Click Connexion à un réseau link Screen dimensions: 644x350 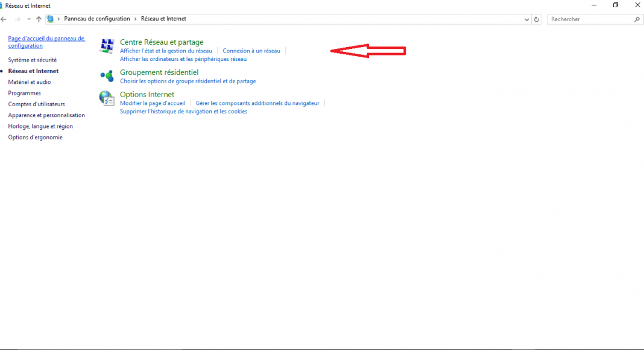(x=251, y=51)
